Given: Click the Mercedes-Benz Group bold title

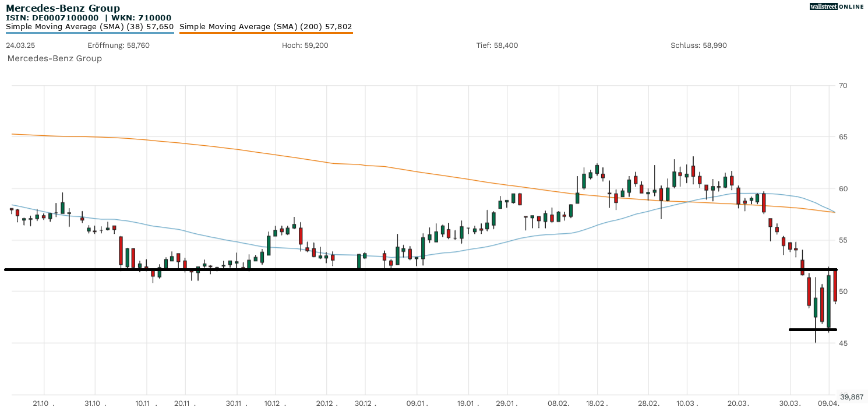Looking at the screenshot, I should (63, 8).
